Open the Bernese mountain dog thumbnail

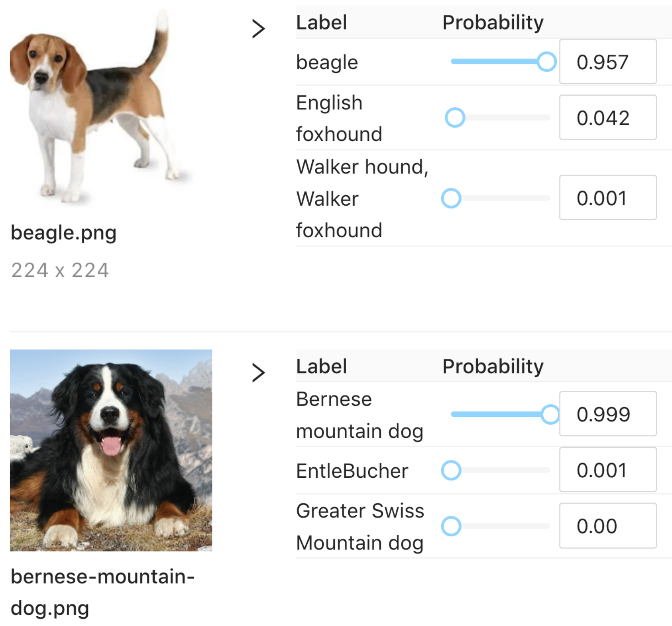tap(111, 450)
